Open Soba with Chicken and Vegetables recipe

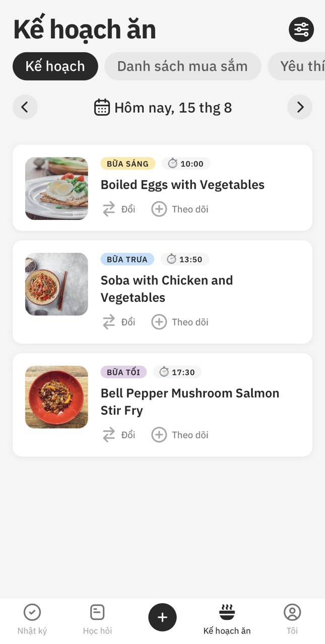click(x=167, y=289)
